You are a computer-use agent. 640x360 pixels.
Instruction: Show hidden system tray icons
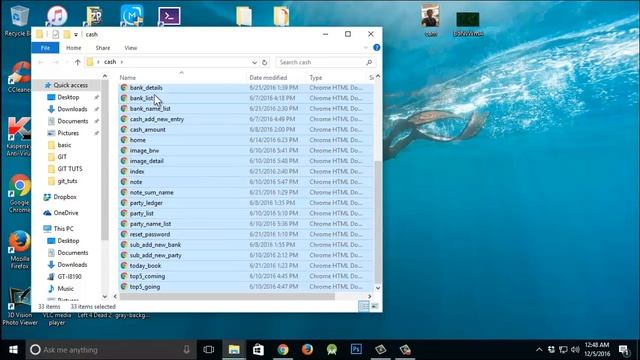[x=539, y=350]
